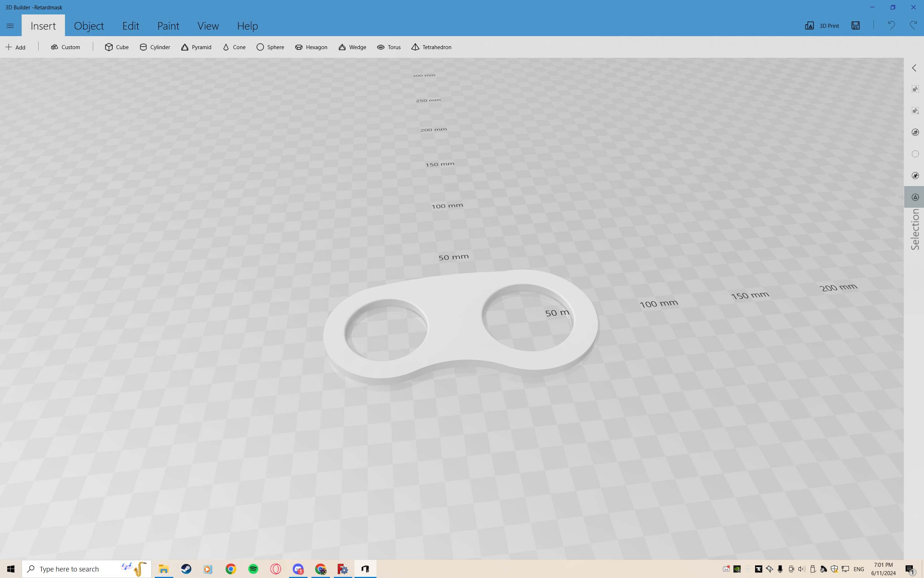
Task: Open the Windows Start menu
Action: [x=11, y=569]
